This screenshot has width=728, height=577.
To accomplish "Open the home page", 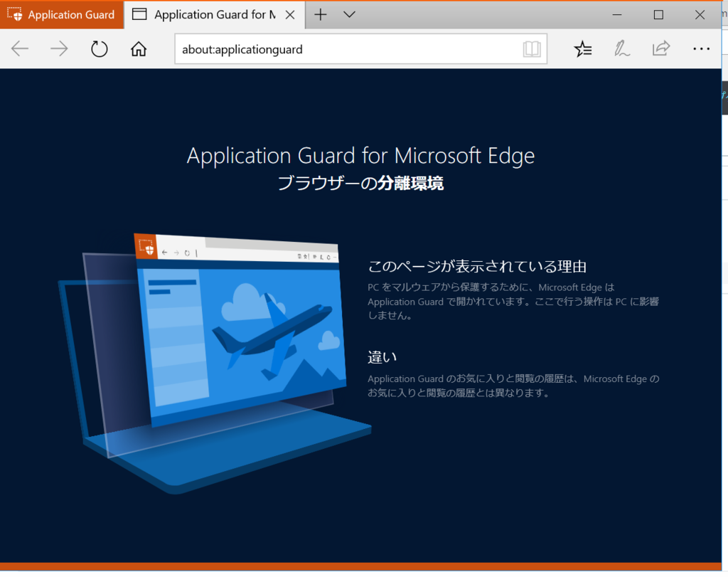I will pyautogui.click(x=139, y=49).
